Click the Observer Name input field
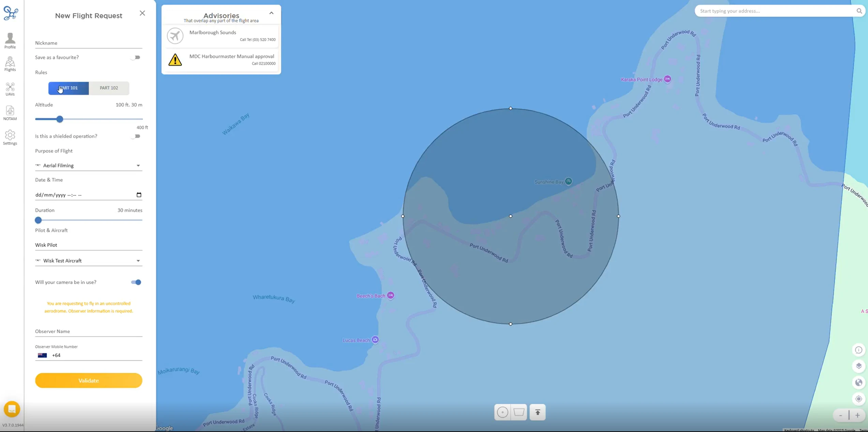 (x=88, y=331)
